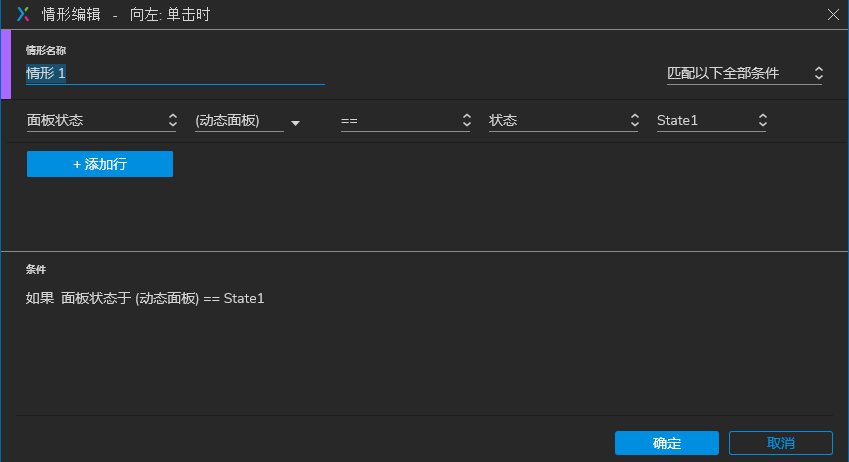The width and height of the screenshot is (849, 462).
Task: Click the Axure X logo icon
Action: click(23, 14)
